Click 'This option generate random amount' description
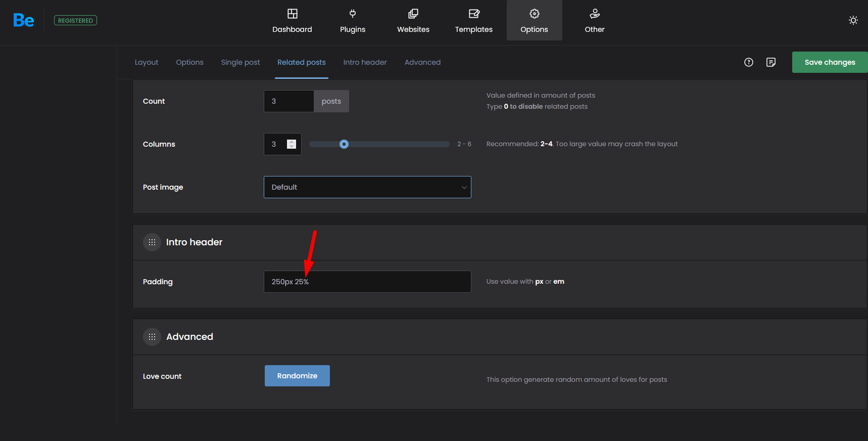Viewport: 868px width, 441px height. pyautogui.click(x=576, y=379)
